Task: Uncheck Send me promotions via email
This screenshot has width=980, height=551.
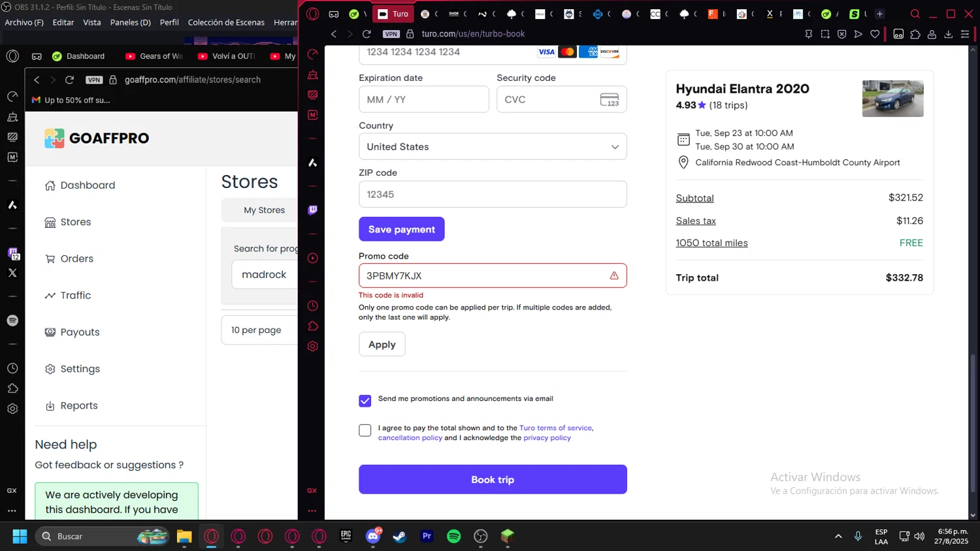Action: pos(365,401)
